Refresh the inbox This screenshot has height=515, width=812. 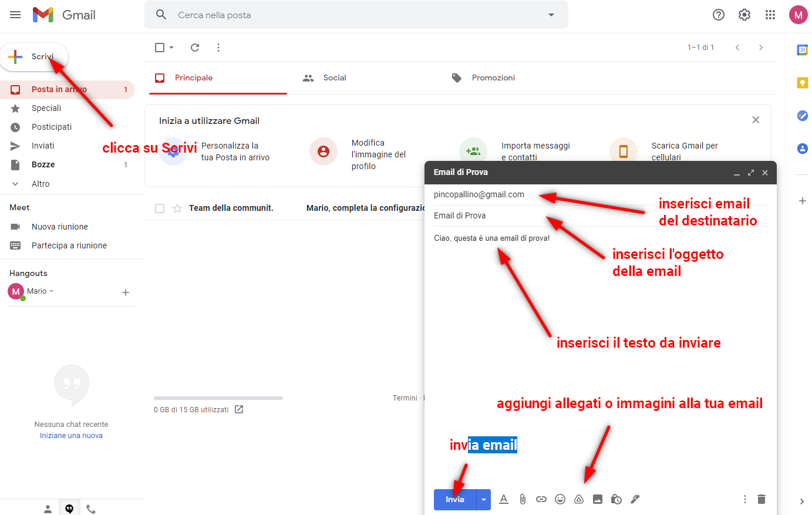click(x=195, y=48)
